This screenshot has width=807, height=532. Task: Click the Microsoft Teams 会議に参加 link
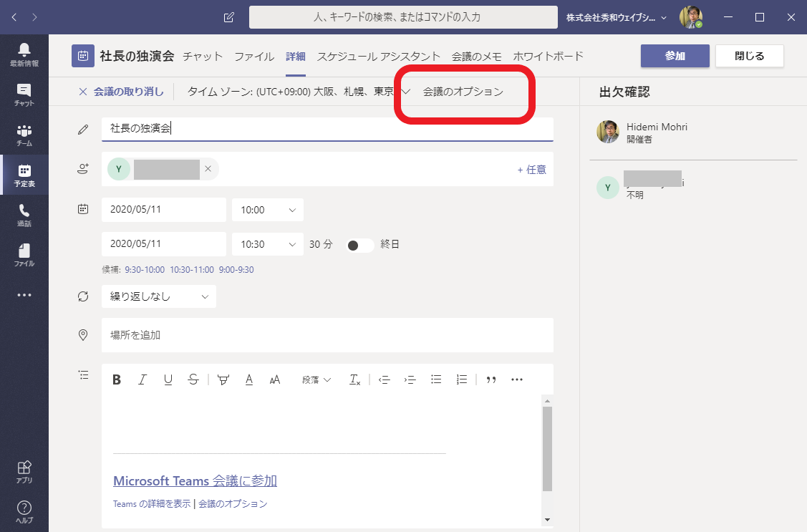click(x=195, y=480)
